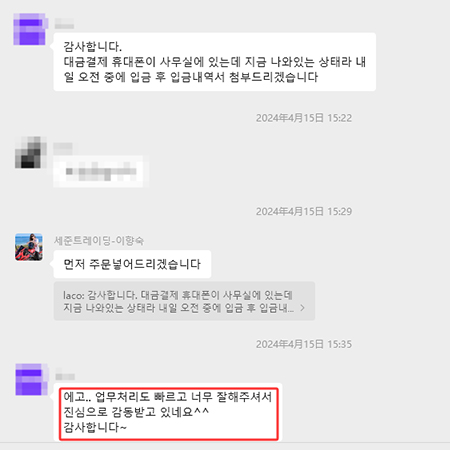Select the 15:35 timestamp
This screenshot has height=450, width=450.
tap(304, 344)
